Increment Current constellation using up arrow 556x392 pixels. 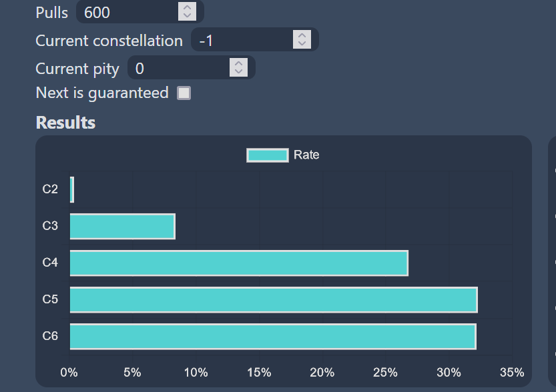302,36
